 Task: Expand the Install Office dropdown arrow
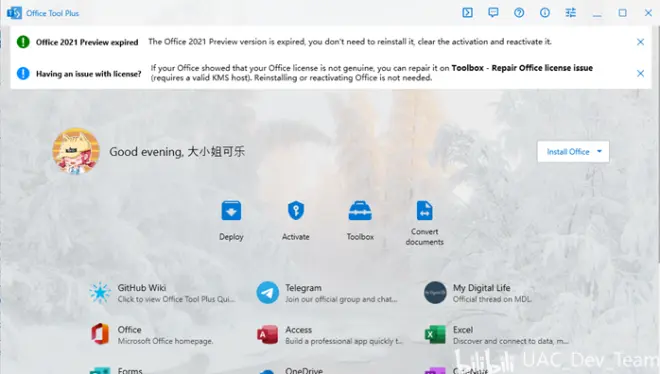pos(599,151)
